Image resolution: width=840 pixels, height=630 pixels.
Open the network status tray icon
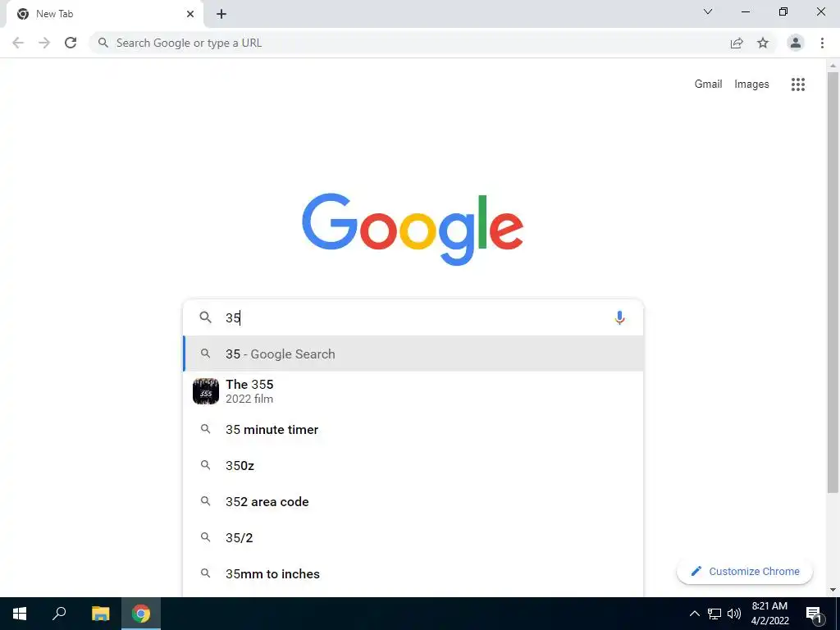(x=714, y=614)
